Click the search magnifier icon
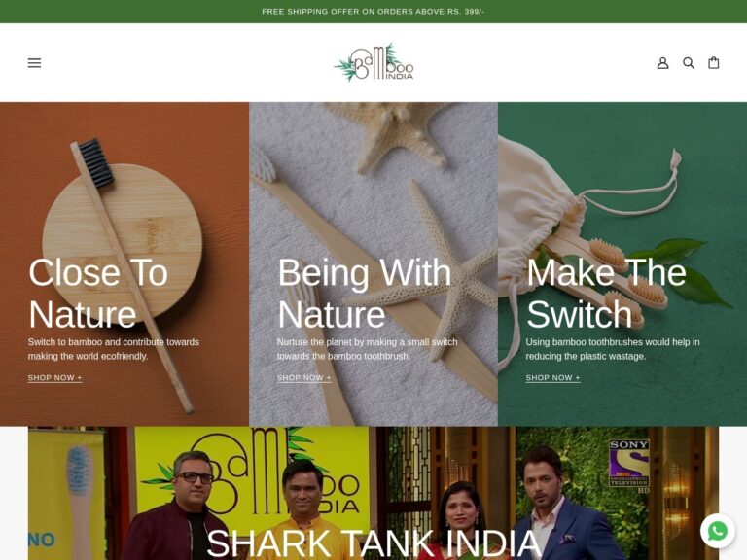 click(689, 63)
